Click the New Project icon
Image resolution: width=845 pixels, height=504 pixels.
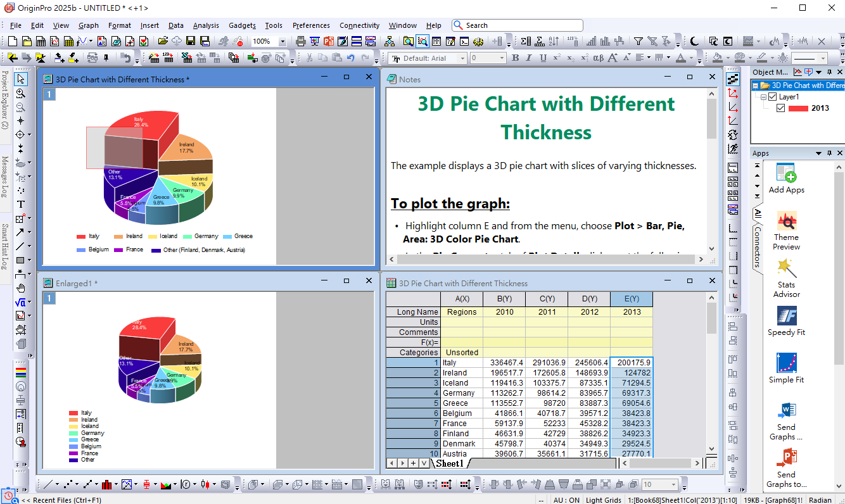pos(13,42)
